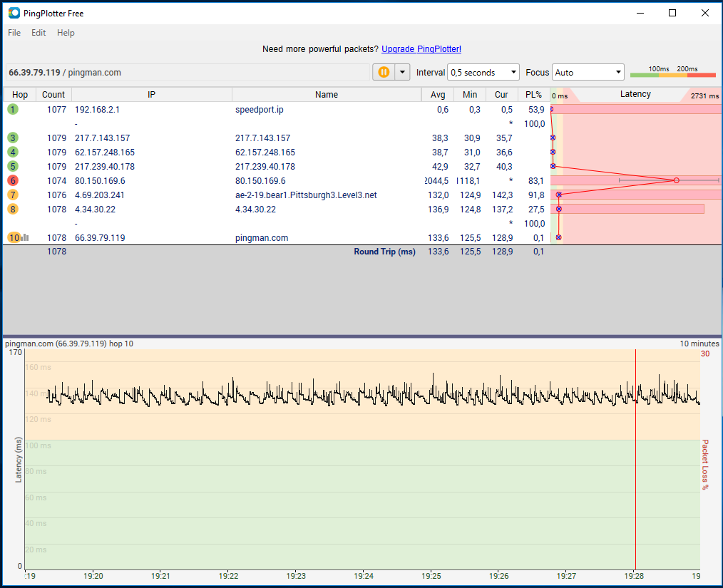Click the 170 latency axis maximum
Image resolution: width=723 pixels, height=588 pixels.
point(15,353)
